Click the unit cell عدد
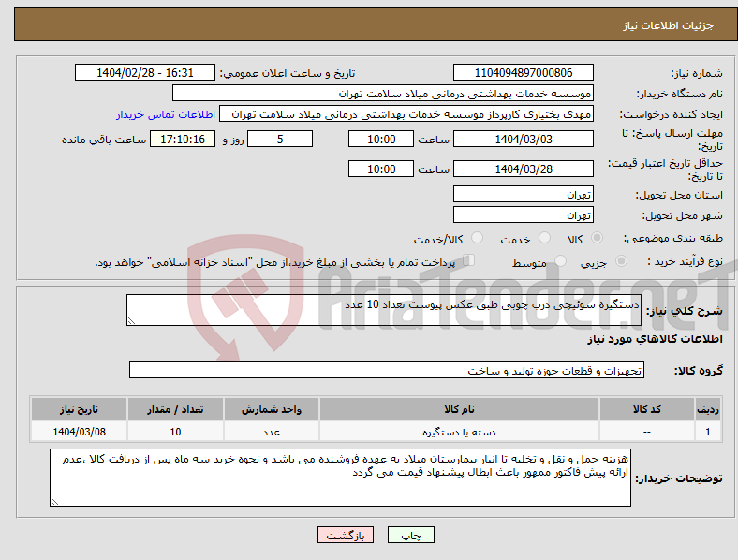This screenshot has height=560, width=738. pos(272,432)
